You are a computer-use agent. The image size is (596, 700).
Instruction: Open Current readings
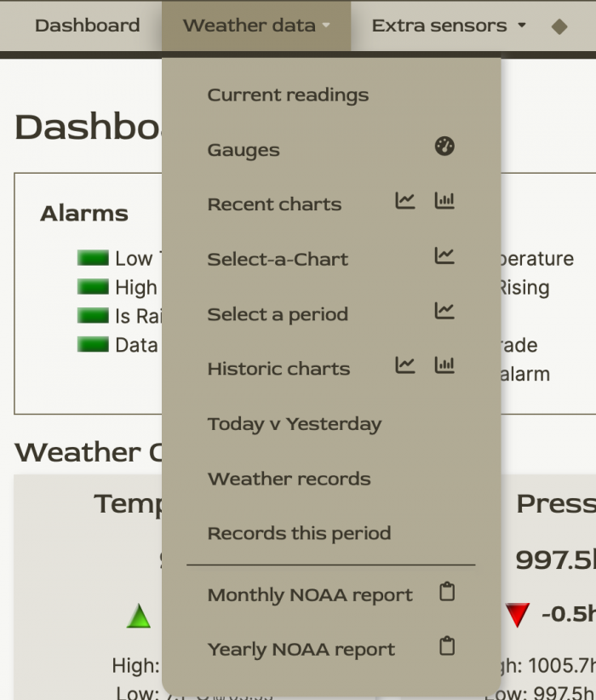tap(288, 95)
